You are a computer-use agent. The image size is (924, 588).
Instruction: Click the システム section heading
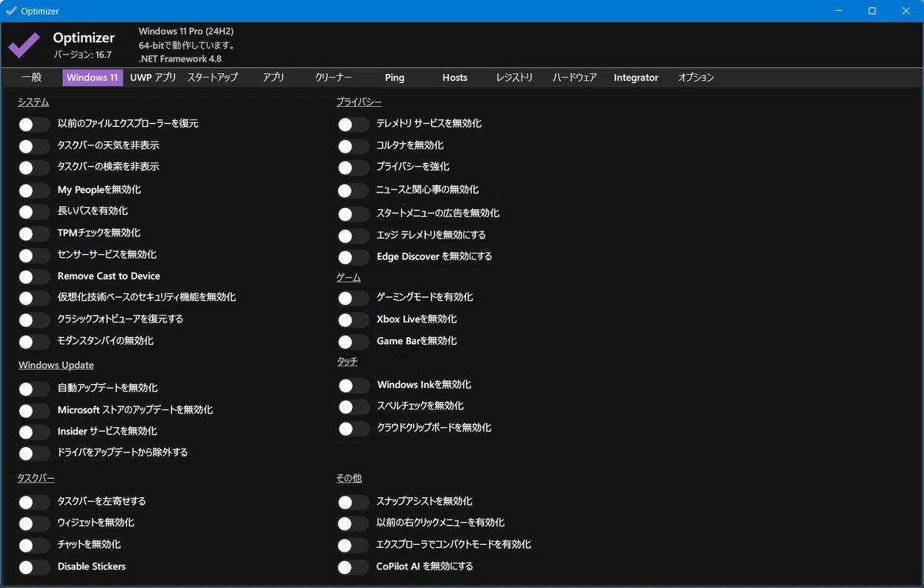pyautogui.click(x=33, y=102)
